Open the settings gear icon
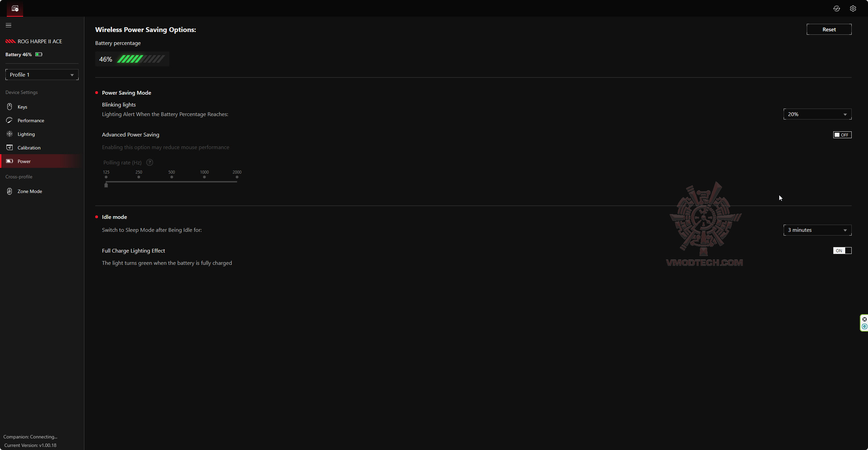Screen dimensions: 868x450 coord(853,9)
